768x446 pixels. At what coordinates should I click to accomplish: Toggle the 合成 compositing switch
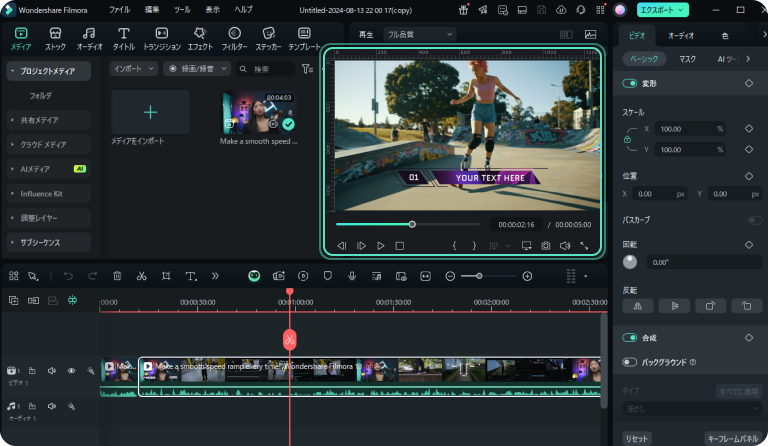click(629, 338)
